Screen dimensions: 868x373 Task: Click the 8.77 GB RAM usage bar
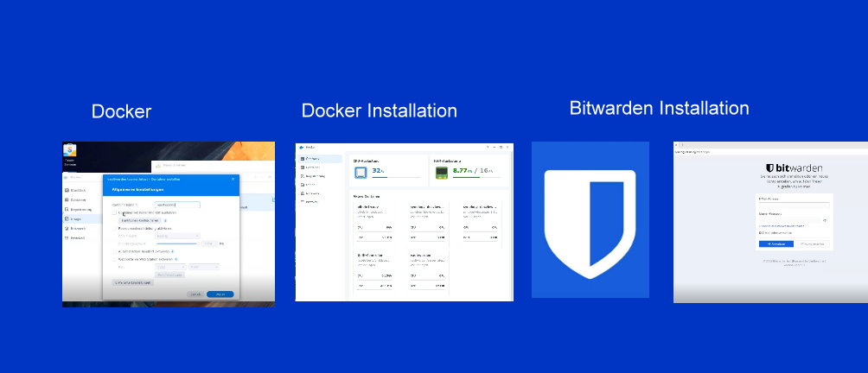(476, 177)
